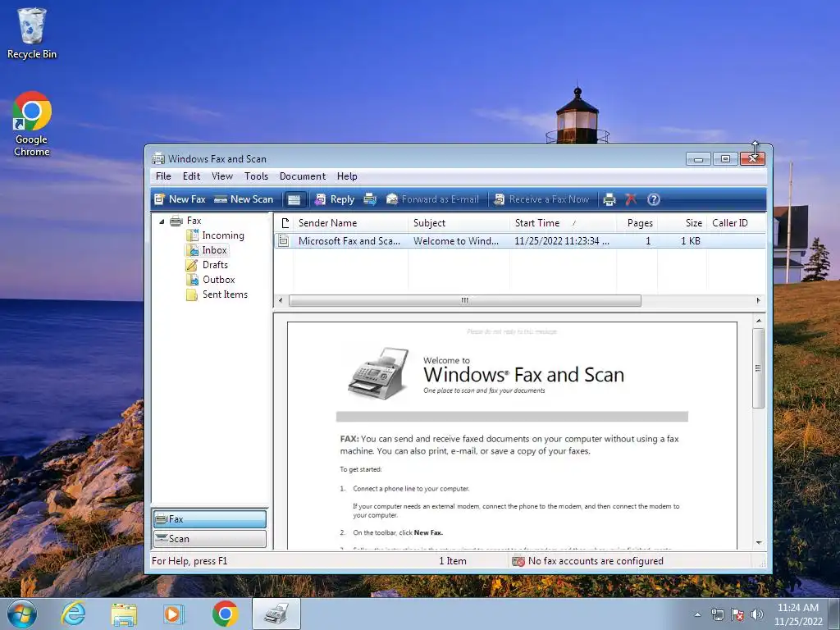The height and width of the screenshot is (630, 840).
Task: Collapse the Fax tree node
Action: pyautogui.click(x=162, y=221)
